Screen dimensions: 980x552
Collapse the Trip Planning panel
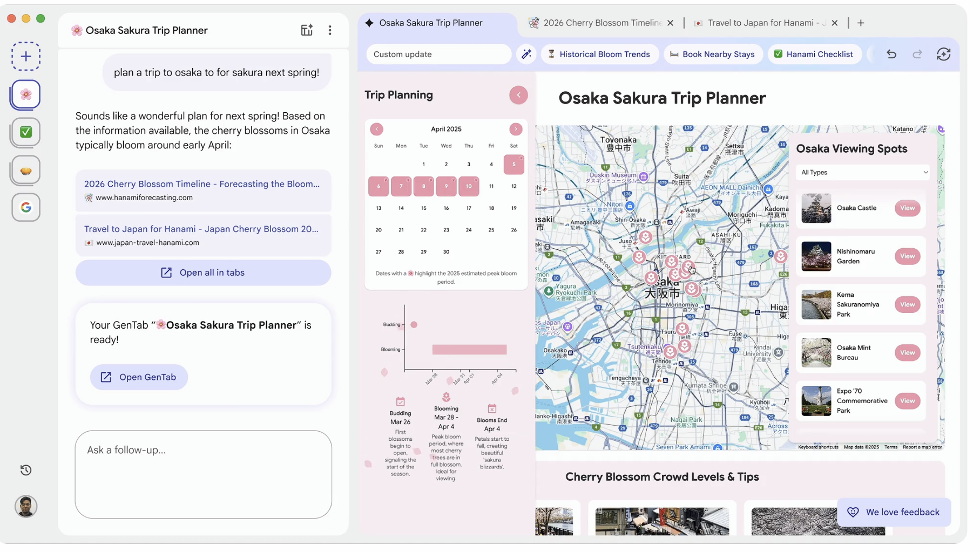pos(518,95)
